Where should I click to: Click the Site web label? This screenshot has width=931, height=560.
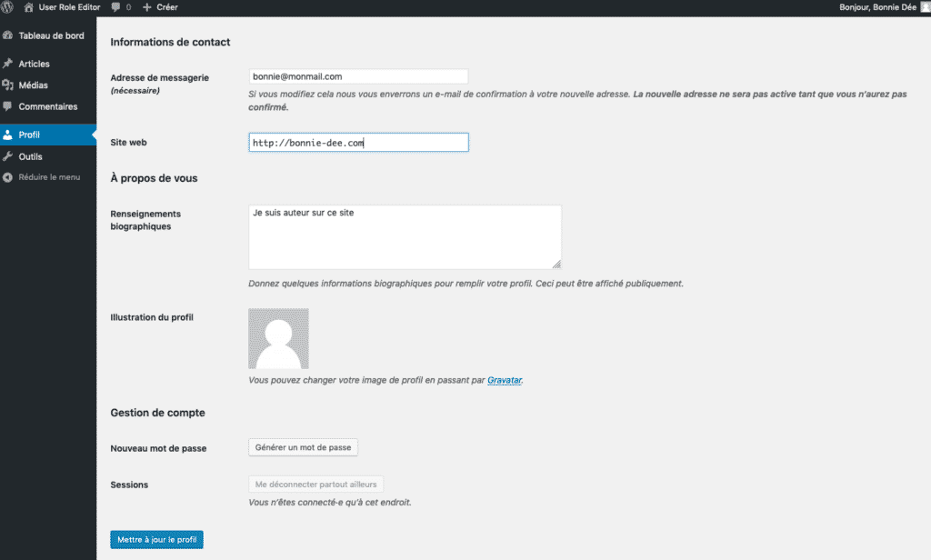128,143
